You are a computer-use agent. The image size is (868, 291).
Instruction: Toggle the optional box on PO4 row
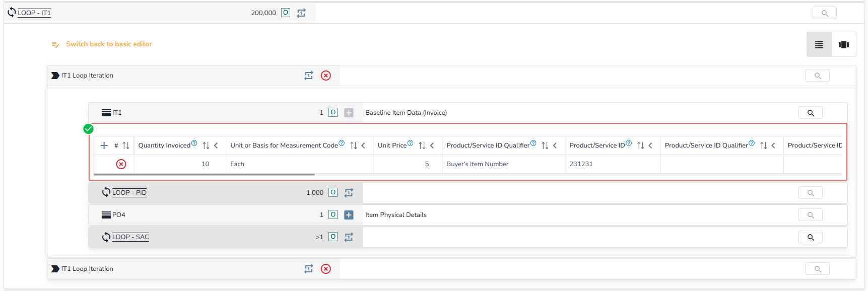(x=333, y=215)
